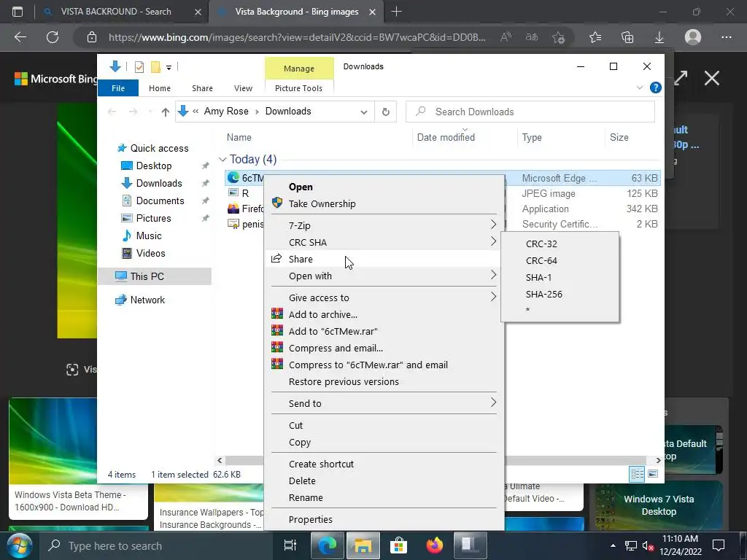The width and height of the screenshot is (747, 560).
Task: Launch Firefox from the taskbar
Action: tap(434, 545)
